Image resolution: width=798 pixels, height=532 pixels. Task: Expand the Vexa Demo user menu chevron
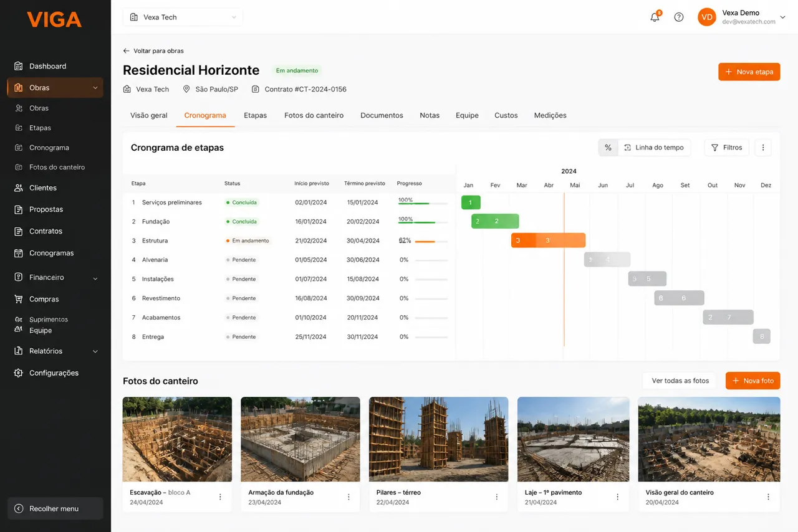[x=783, y=17]
